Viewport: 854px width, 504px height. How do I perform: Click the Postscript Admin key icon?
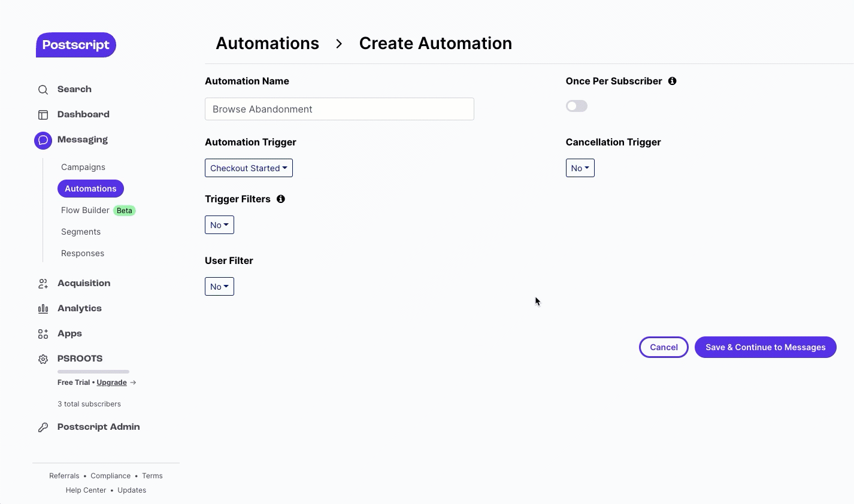coord(43,427)
